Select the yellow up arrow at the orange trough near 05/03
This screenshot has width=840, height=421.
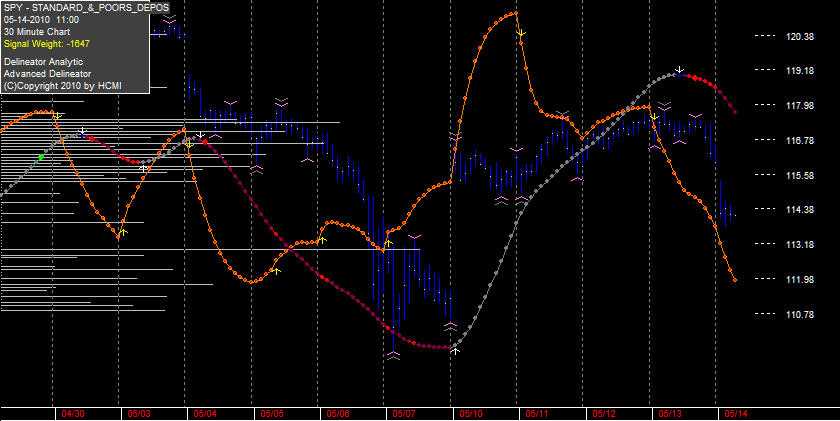(123, 232)
